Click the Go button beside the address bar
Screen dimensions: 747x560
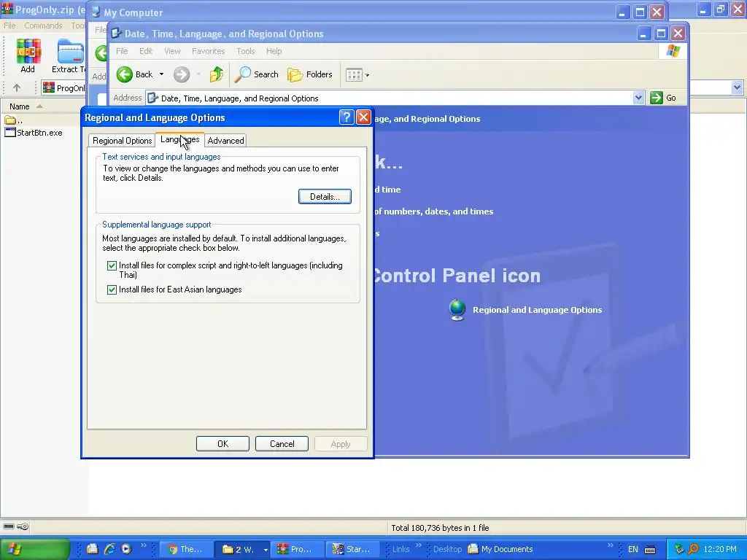click(x=663, y=98)
